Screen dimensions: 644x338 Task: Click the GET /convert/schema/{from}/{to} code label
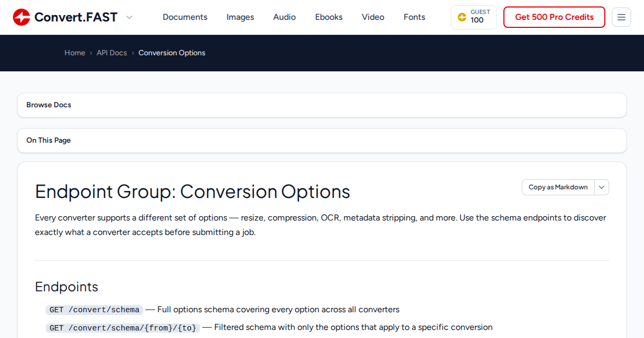click(x=123, y=327)
